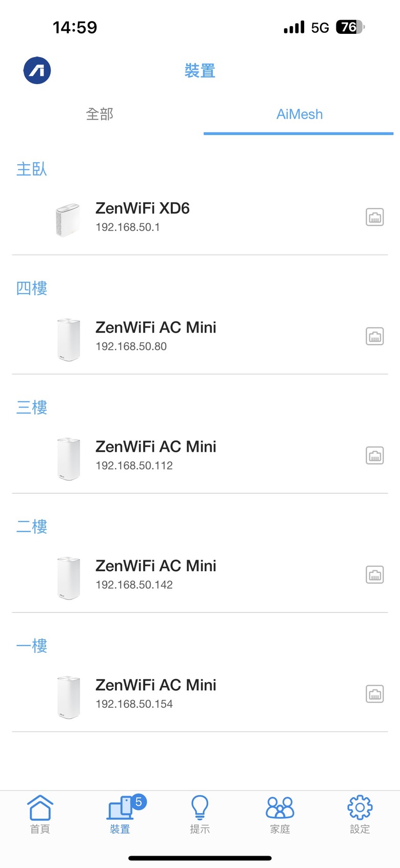Open ethernet port icon for ZenWiFi XD6
Screen dimensions: 400x868
click(375, 217)
